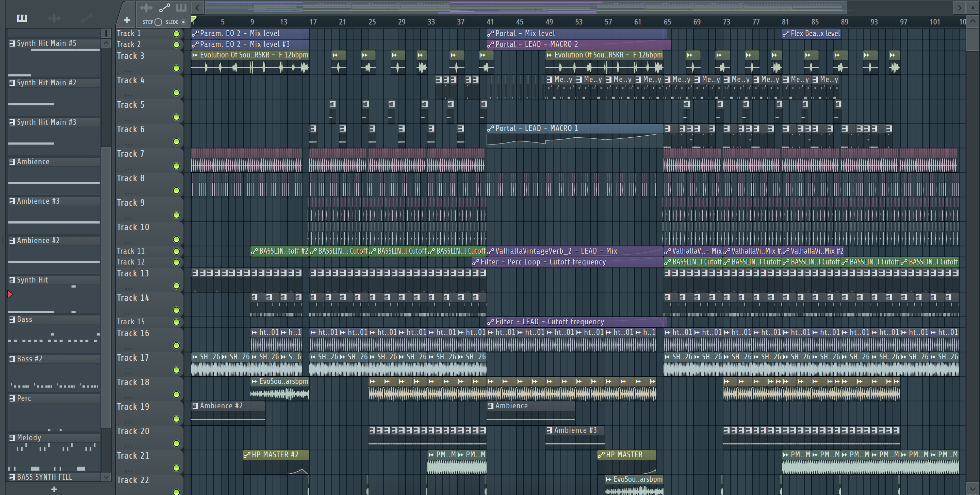This screenshot has height=495, width=980.
Task: Show pattern clips in the picker panel
Action: point(22,18)
